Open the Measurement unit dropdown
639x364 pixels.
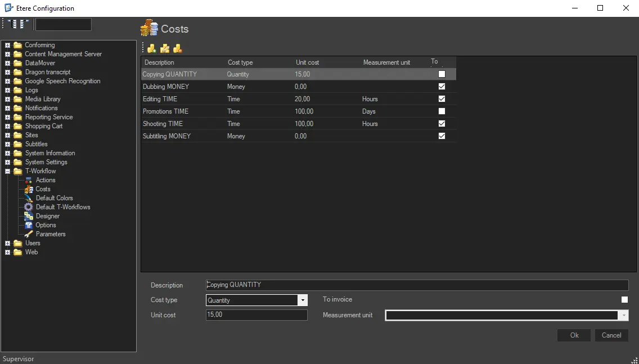[623, 316]
